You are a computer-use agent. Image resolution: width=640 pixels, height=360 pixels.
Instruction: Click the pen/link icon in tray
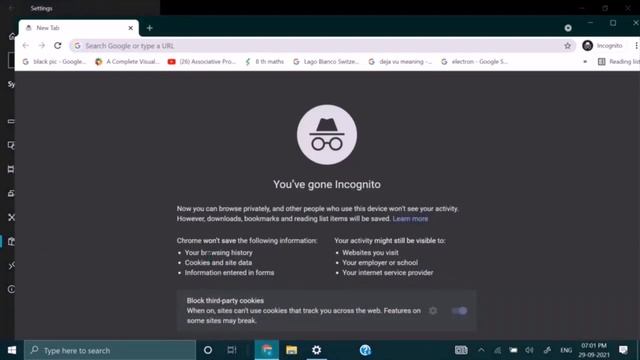click(547, 350)
